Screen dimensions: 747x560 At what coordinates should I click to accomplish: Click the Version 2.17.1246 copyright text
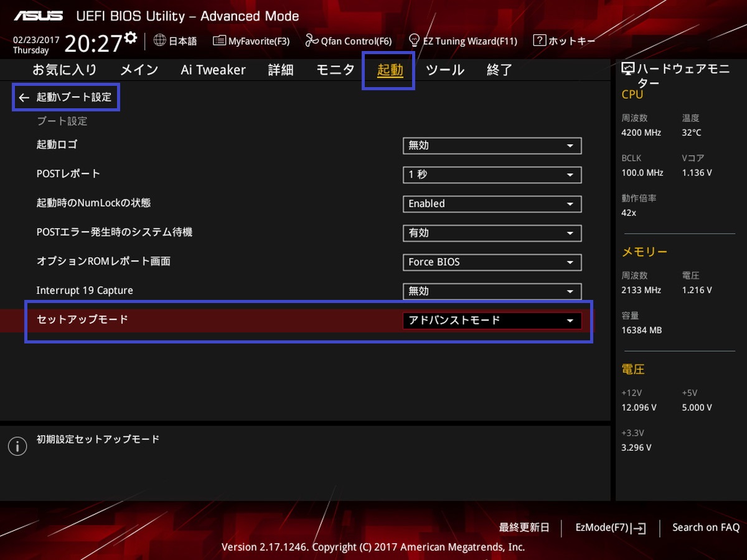374,548
